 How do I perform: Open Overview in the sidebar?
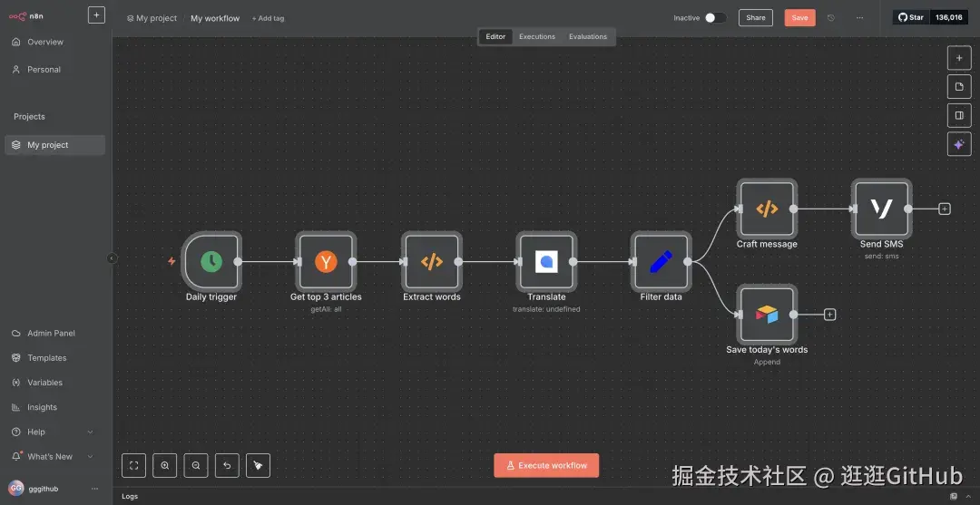click(x=55, y=42)
